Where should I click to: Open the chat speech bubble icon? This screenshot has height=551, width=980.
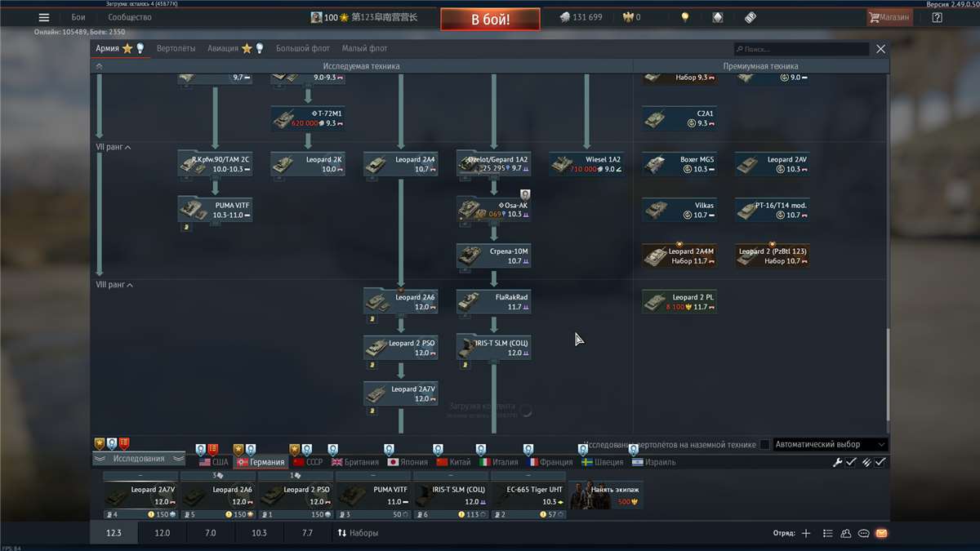[x=863, y=533]
